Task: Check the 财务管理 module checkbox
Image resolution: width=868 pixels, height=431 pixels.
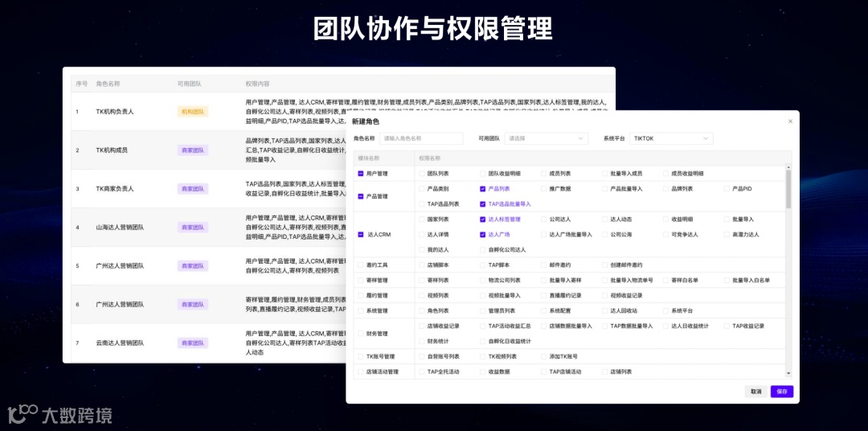Action: (360, 334)
